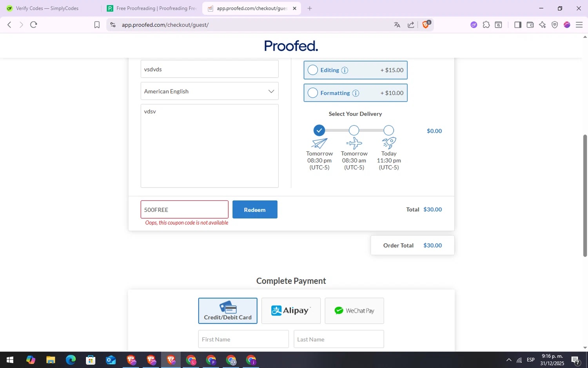
Task: Launch Microsoft Edge from taskbar
Action: point(71,360)
